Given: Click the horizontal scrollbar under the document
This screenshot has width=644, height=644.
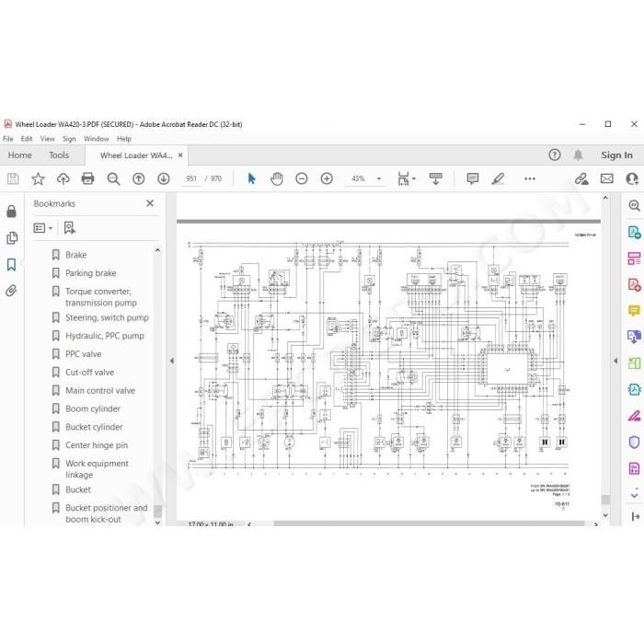Looking at the screenshot, I should [x=429, y=523].
